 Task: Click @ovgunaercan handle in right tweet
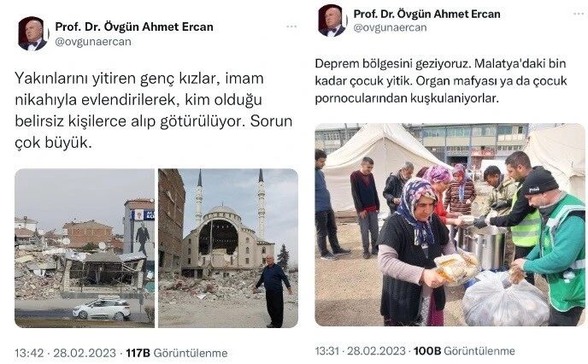390,27
